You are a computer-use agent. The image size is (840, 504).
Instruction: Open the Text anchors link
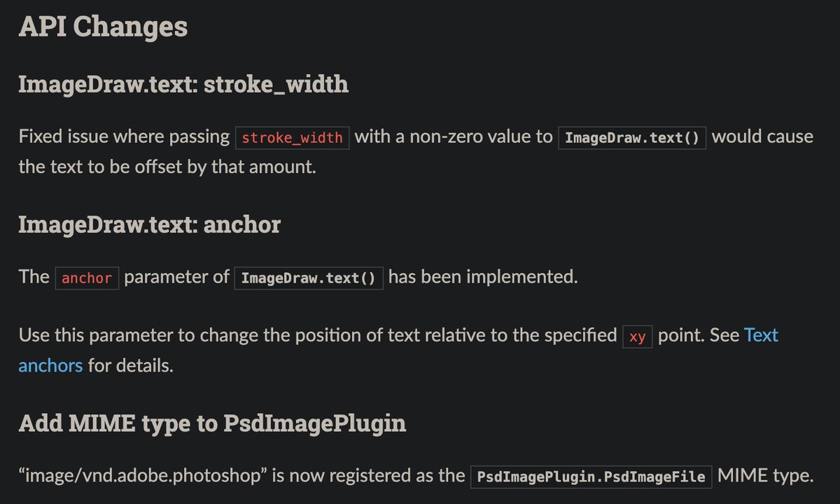coord(761,335)
